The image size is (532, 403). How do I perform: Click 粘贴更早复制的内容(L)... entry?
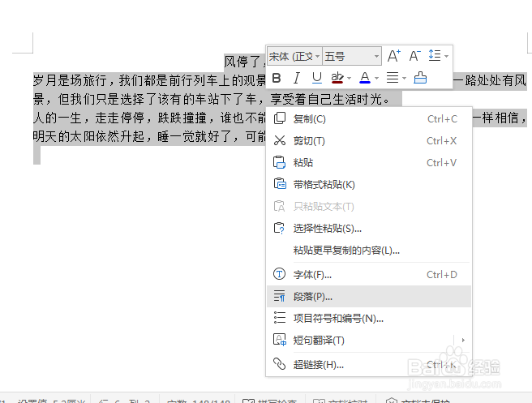(369, 251)
